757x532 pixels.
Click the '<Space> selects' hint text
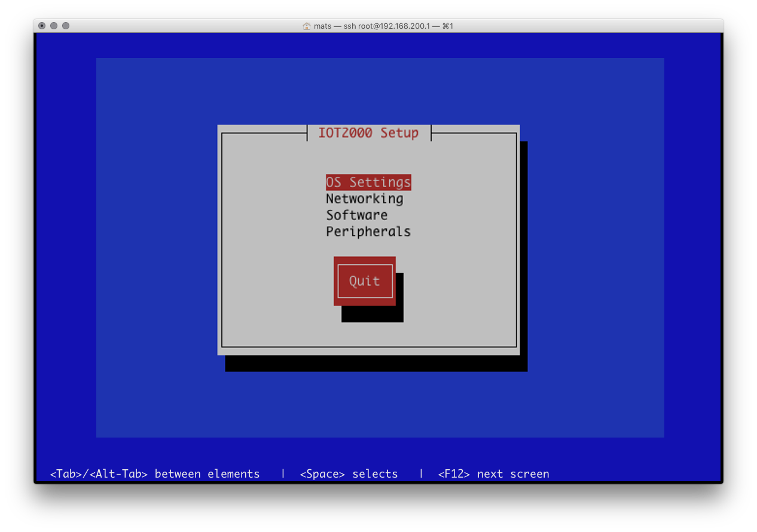349,474
